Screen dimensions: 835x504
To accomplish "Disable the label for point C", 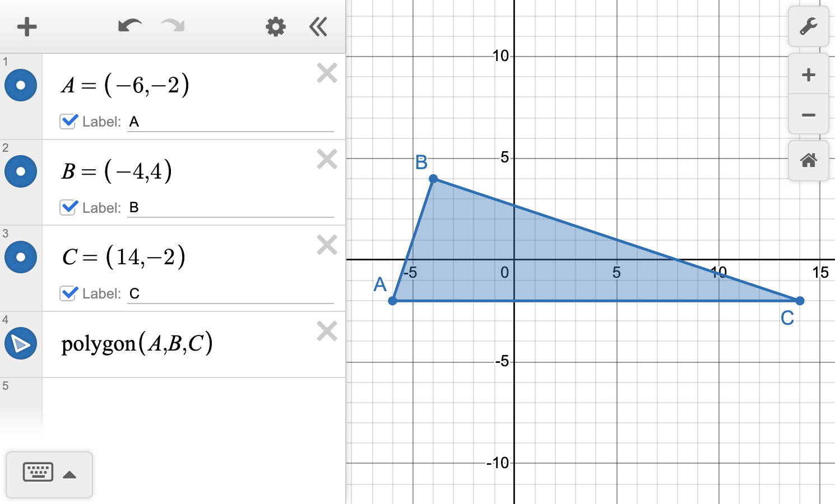I will (68, 293).
